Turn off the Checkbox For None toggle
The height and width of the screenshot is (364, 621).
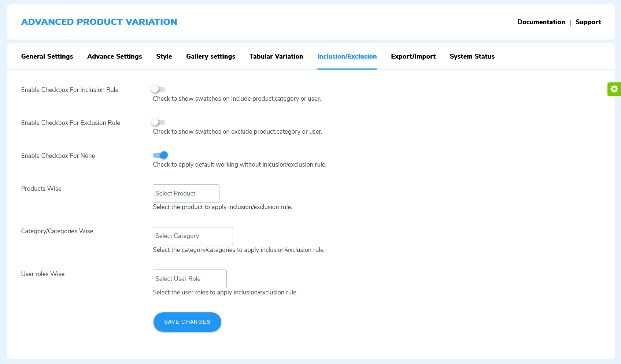pos(160,155)
